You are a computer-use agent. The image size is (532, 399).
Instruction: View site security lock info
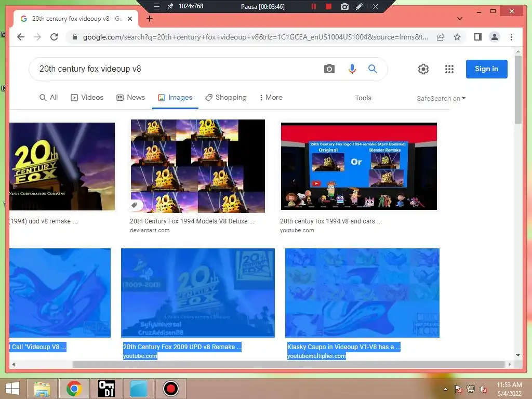click(75, 37)
